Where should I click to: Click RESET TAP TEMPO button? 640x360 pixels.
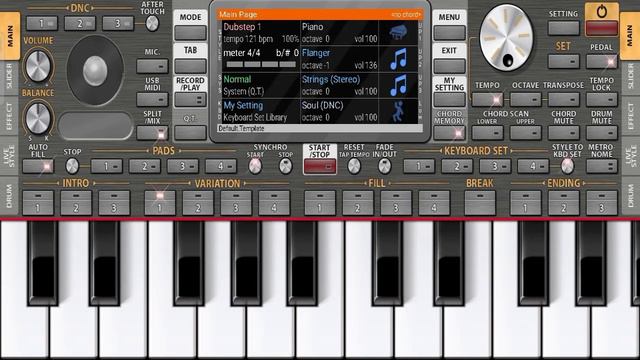coord(354,166)
